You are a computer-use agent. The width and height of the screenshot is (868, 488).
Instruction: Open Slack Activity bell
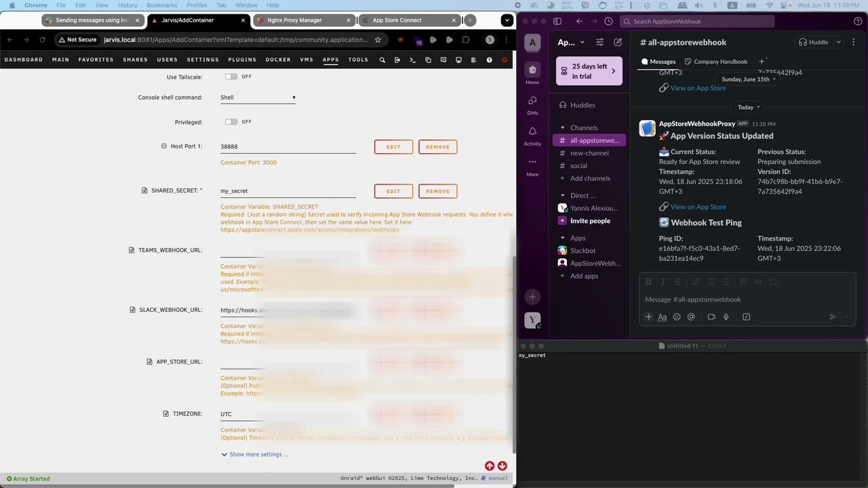532,135
